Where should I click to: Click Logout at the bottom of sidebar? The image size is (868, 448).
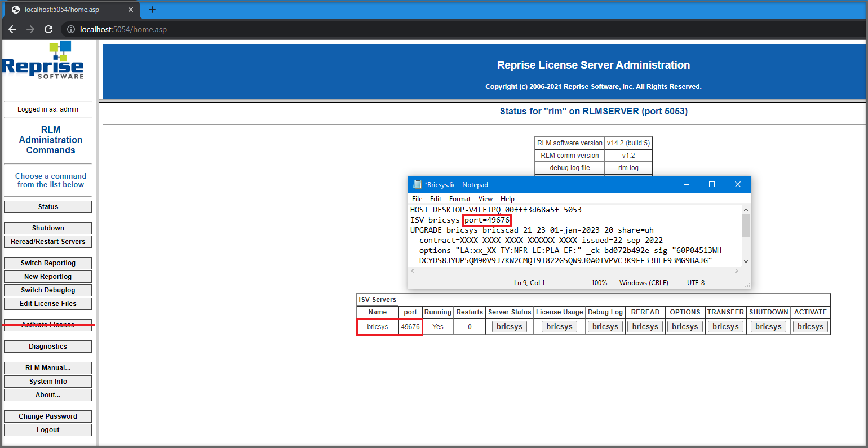[x=47, y=429]
